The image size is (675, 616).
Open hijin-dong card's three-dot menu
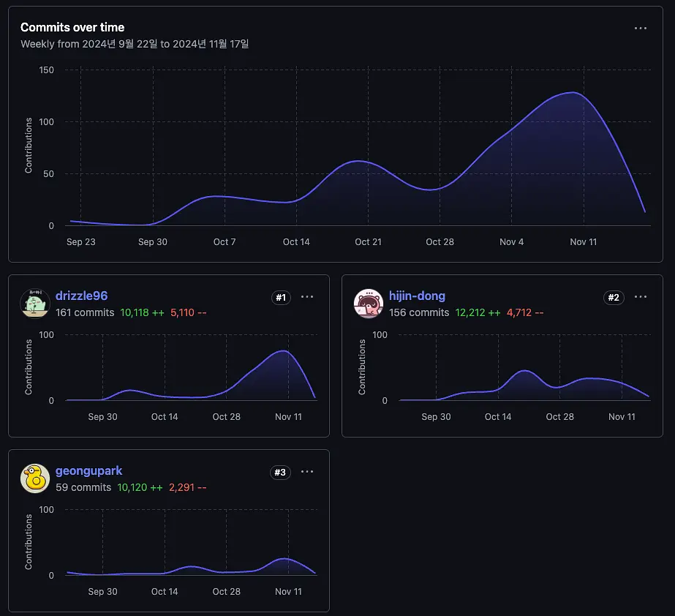[x=640, y=297]
